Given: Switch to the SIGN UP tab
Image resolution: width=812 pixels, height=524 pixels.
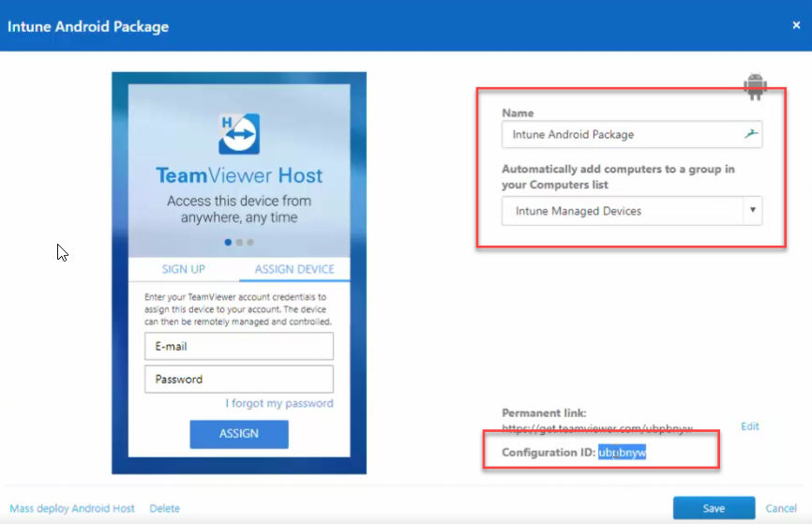Looking at the screenshot, I should tap(184, 269).
